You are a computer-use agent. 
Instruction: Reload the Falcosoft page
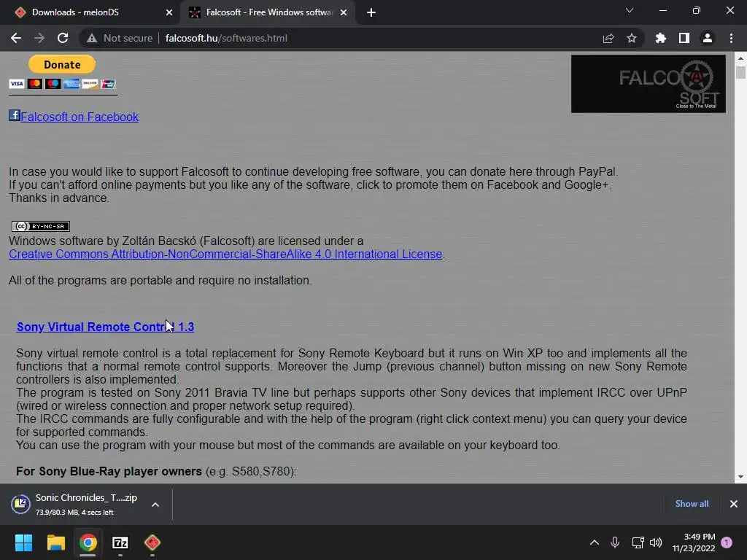[63, 38]
